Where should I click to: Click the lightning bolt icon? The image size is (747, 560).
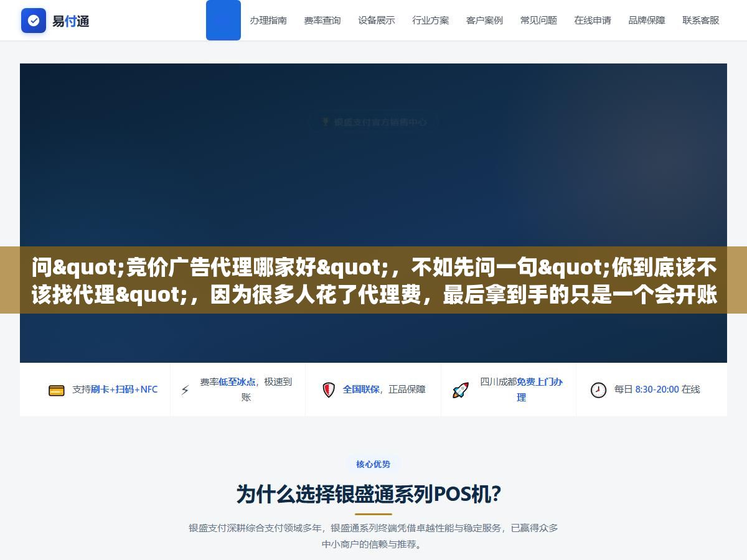click(x=185, y=390)
